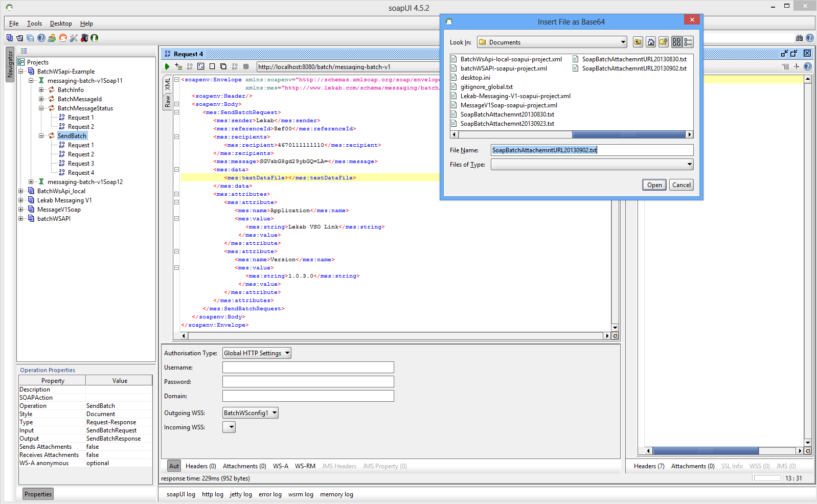Viewport: 817px width, 504px height.
Task: Open the Incoming WSS dropdown
Action: coord(229,427)
